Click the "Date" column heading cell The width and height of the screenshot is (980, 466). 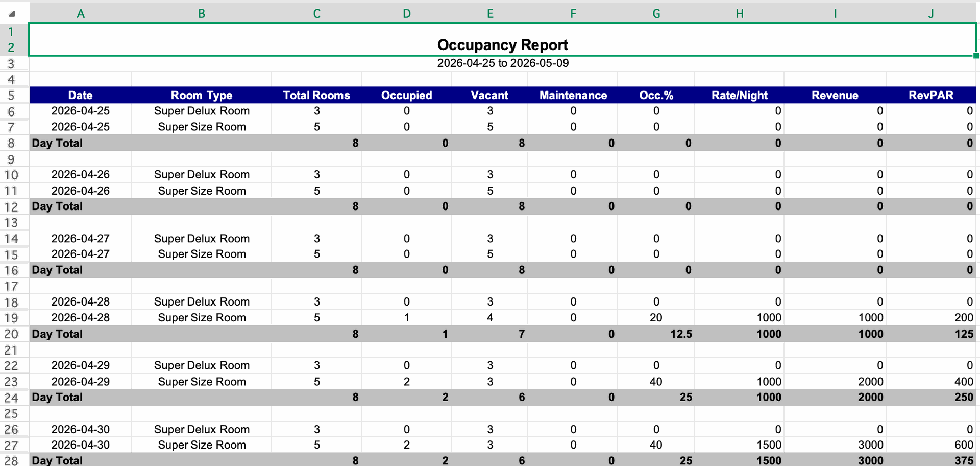[x=81, y=95]
